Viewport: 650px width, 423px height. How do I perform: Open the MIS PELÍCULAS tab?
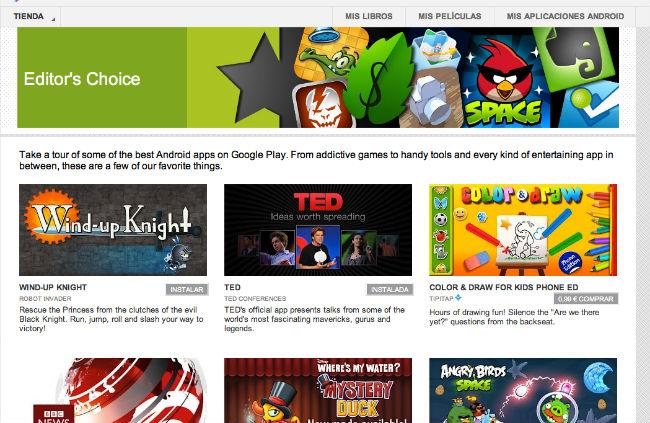[450, 16]
